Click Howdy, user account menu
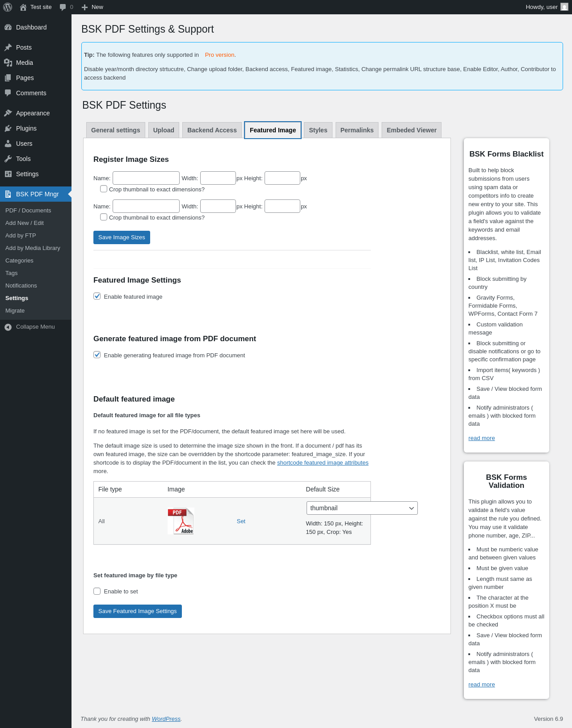Screen dimensions: 572x728 click(x=547, y=7)
